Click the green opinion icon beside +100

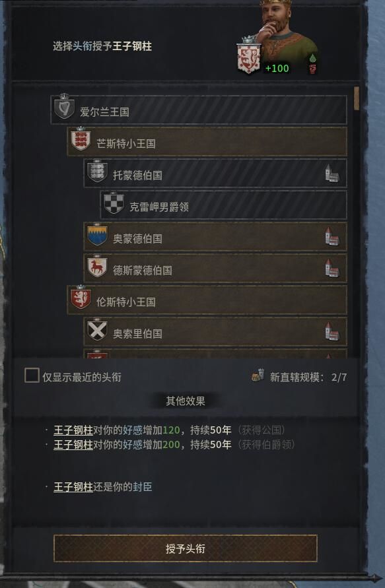click(x=312, y=58)
